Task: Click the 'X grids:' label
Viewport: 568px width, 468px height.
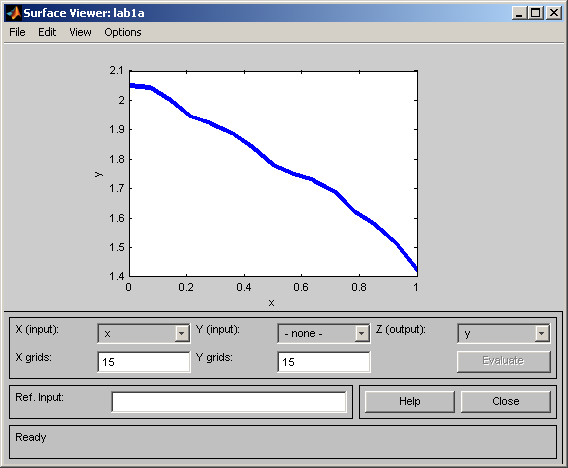Action: (x=33, y=358)
